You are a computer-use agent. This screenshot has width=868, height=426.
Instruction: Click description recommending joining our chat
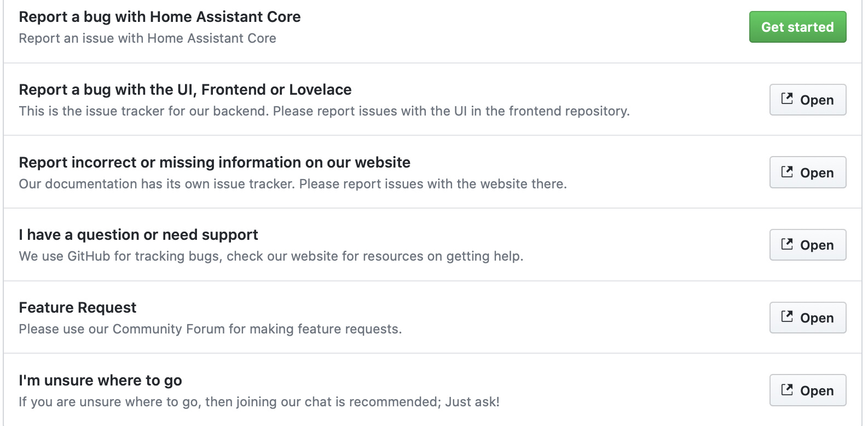pyautogui.click(x=259, y=402)
